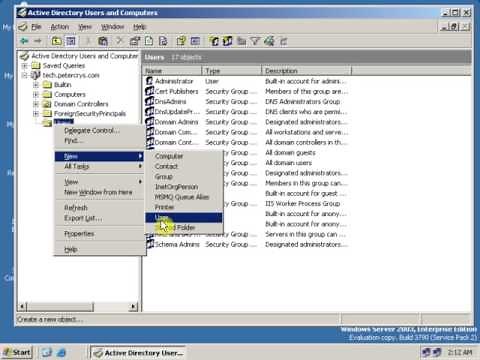Click the New Organizational Unit toolbar icon
The width and height of the screenshot is (480, 360).
click(241, 41)
